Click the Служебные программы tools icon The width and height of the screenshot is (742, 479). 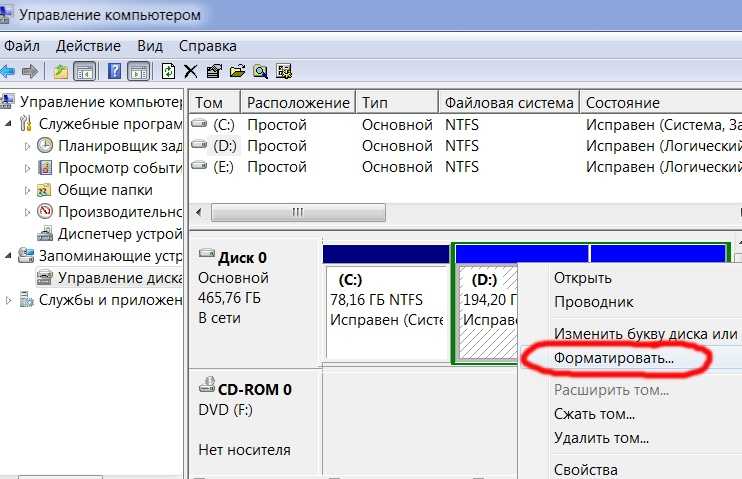[x=26, y=124]
